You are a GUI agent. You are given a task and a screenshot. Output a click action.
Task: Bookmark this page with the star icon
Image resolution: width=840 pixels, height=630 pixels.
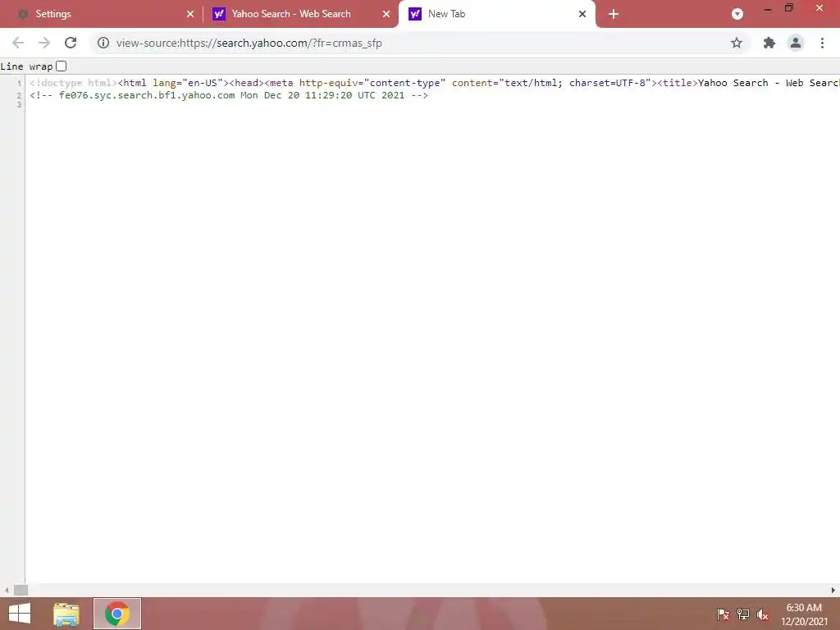click(737, 43)
